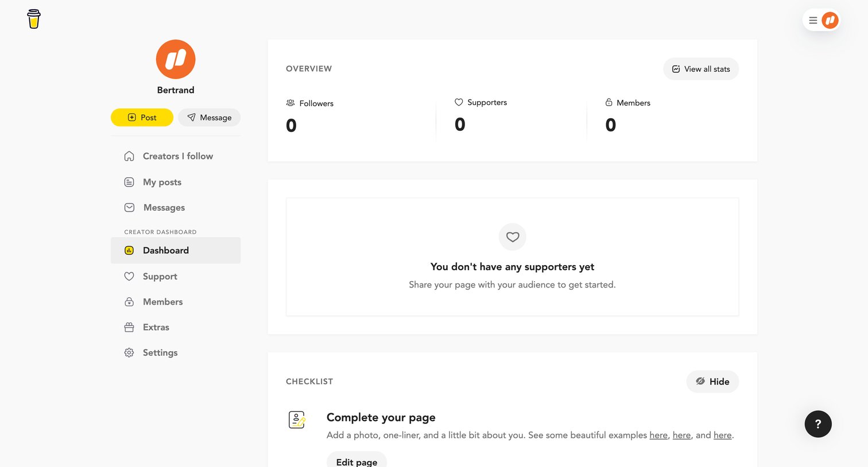The image size is (868, 467).
Task: Create a new post with the Post button
Action: click(x=142, y=118)
